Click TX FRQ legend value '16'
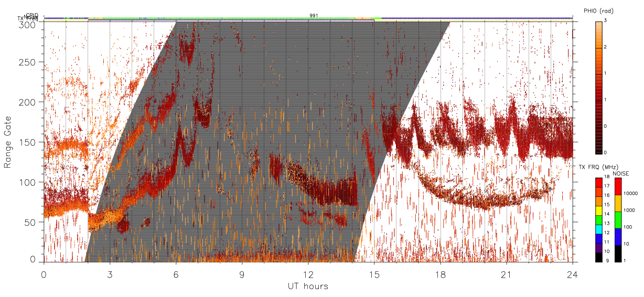 click(x=607, y=195)
